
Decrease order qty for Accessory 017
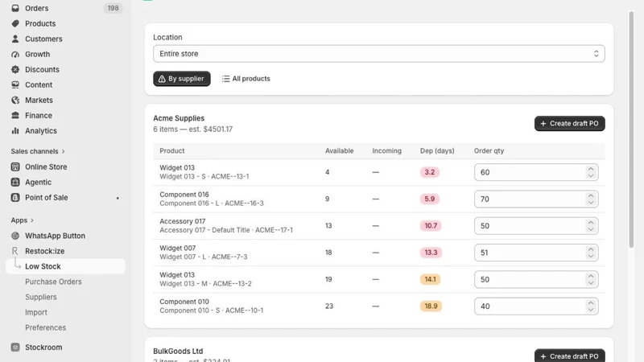pyautogui.click(x=591, y=229)
